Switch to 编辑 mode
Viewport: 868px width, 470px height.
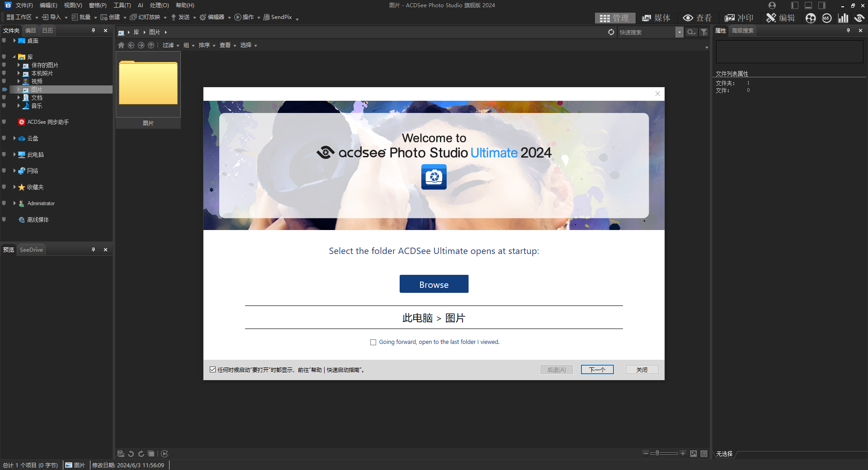click(780, 18)
